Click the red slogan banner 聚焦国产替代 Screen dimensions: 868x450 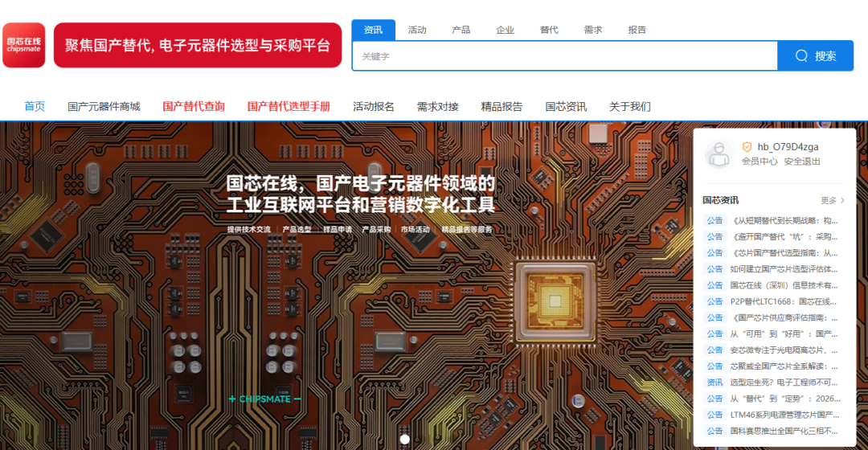coord(198,45)
